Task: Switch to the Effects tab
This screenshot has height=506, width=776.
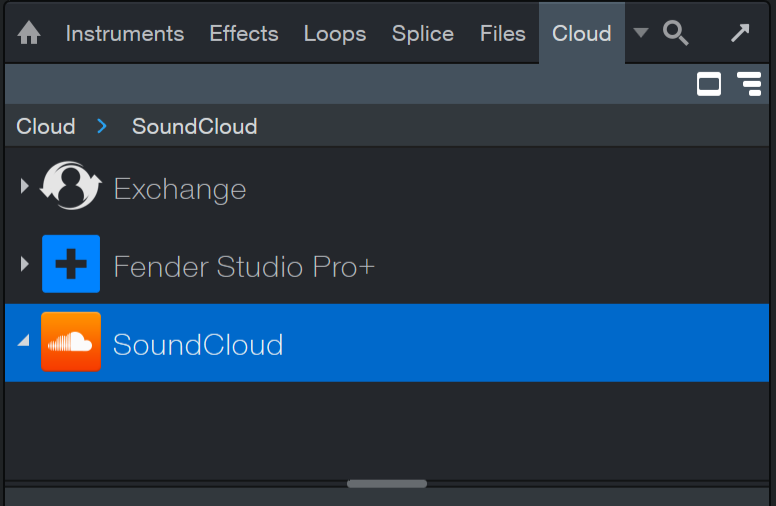Action: [244, 34]
